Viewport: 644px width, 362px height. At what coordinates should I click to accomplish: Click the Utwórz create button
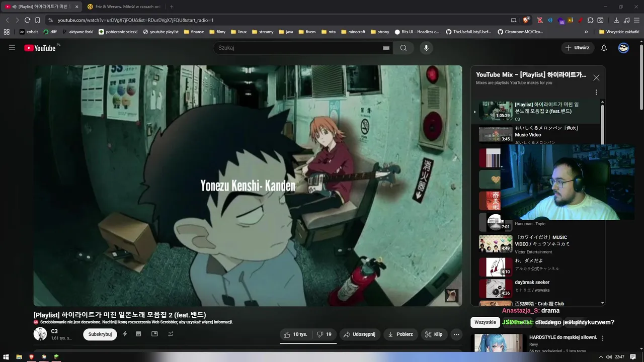pos(578,48)
